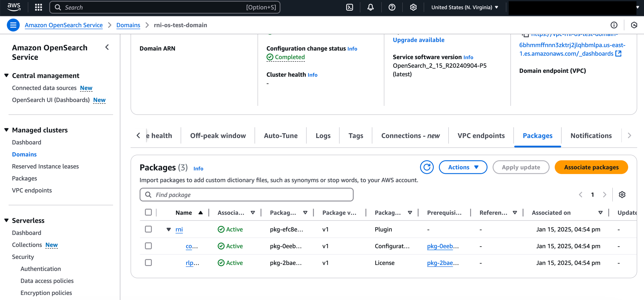Viewport: 644px width, 300px height.
Task: Focus the top AWS Search box
Action: pos(165,7)
